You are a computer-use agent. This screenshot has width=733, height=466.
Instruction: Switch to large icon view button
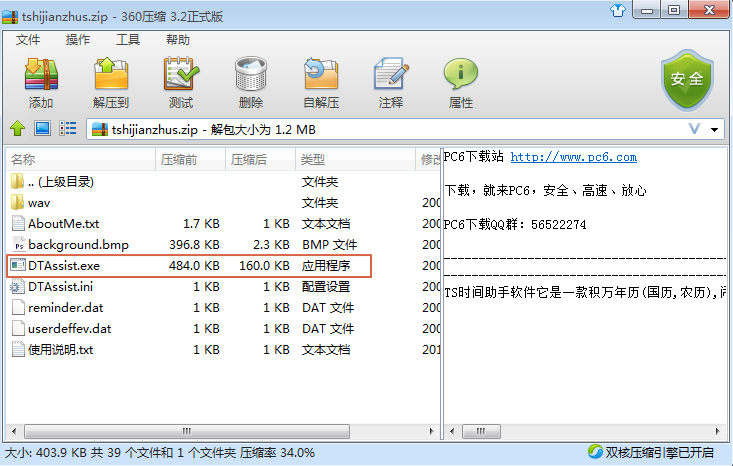(x=42, y=128)
